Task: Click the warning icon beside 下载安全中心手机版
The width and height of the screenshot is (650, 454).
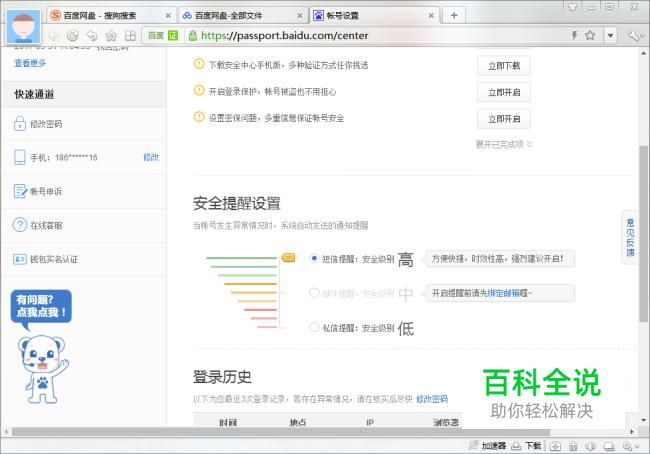Action: coord(199,64)
